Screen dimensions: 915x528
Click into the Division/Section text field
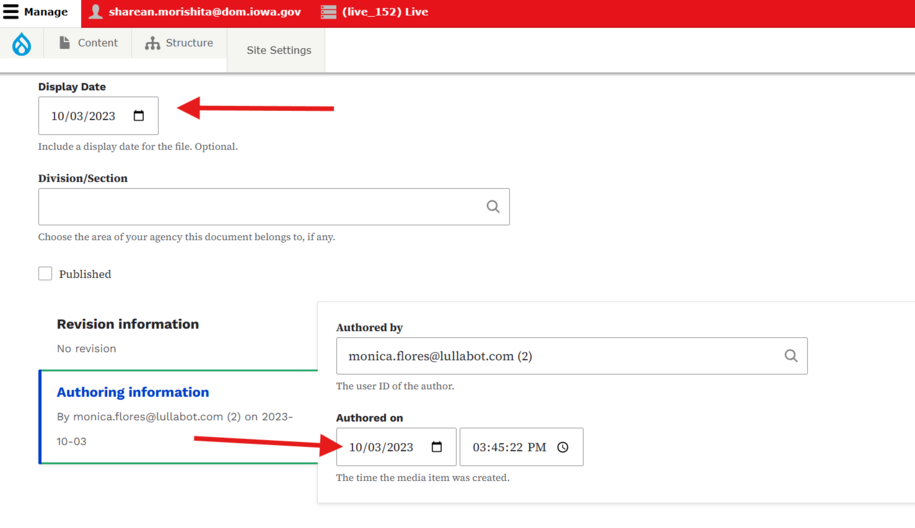click(x=260, y=207)
